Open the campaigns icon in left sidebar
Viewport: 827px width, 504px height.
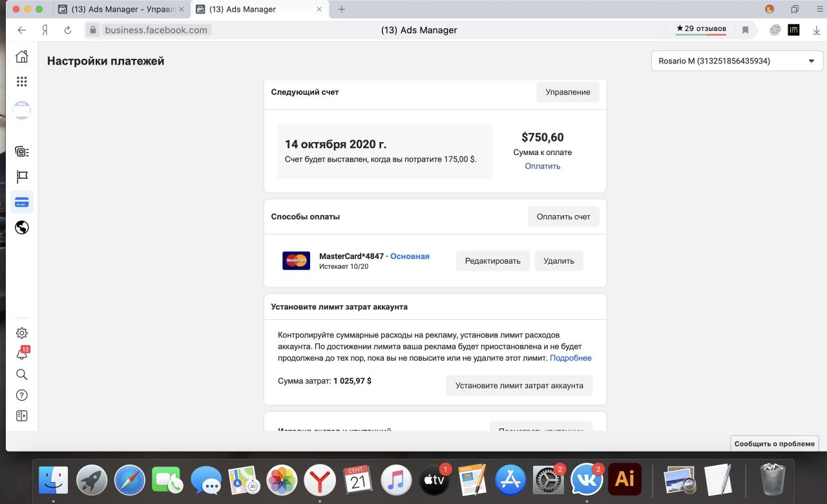click(x=21, y=152)
